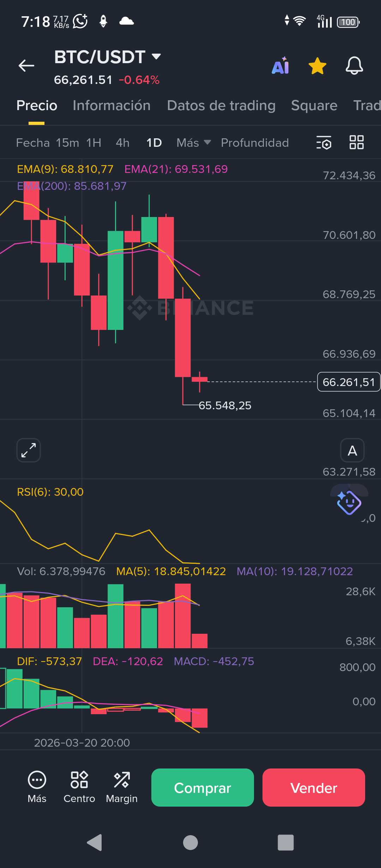Viewport: 381px width, 868px height.
Task: Tap the 800,00 MACD axis label
Action: coord(357,667)
